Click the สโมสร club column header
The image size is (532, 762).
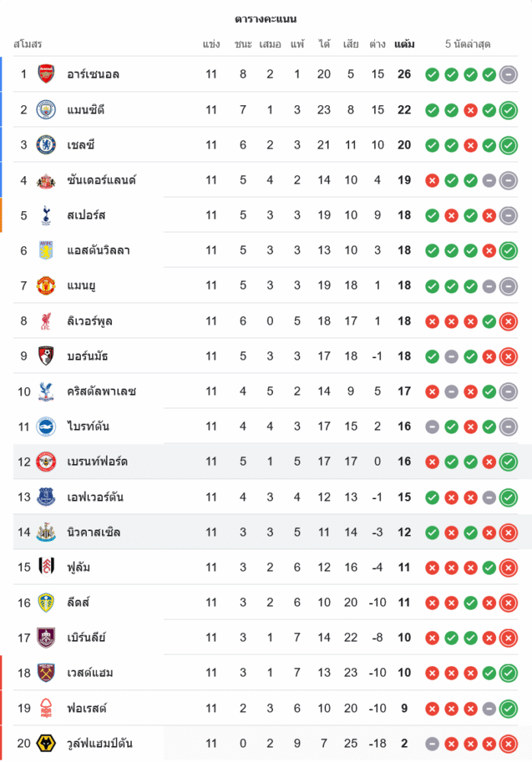[27, 44]
